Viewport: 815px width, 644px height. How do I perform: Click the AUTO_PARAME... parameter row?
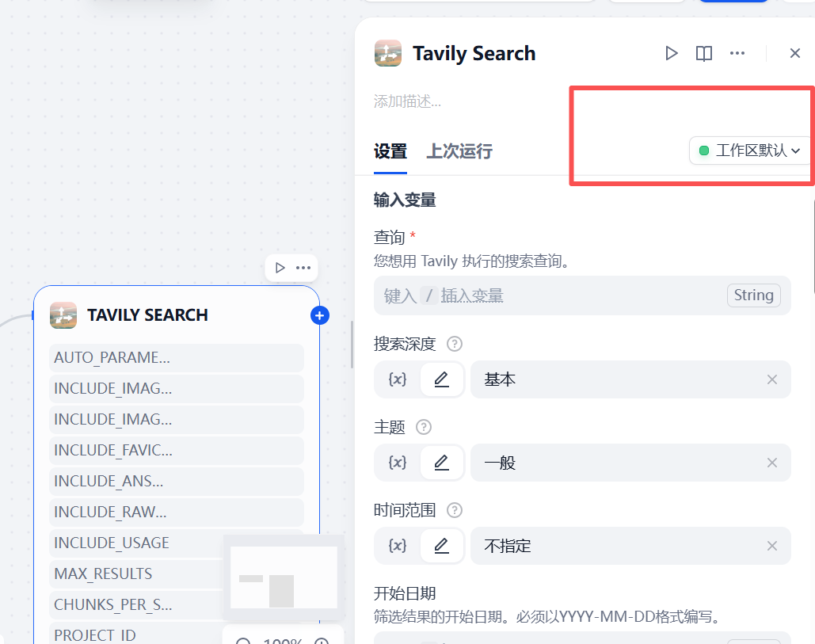(x=176, y=357)
